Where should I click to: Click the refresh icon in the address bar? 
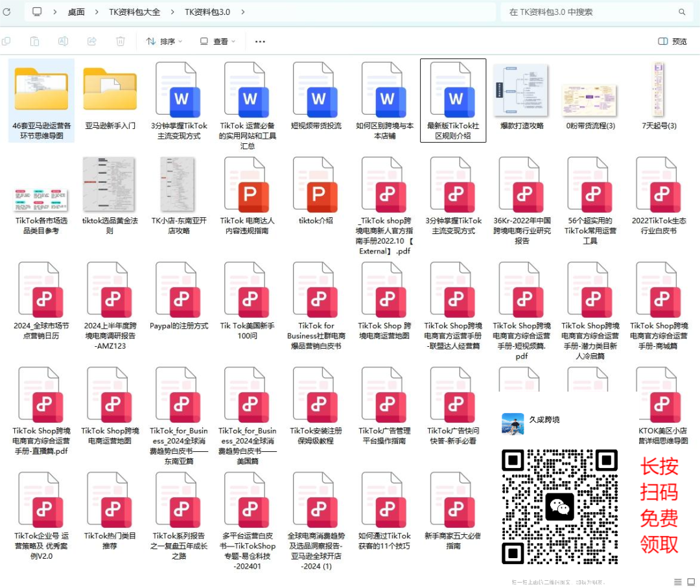click(x=6, y=12)
